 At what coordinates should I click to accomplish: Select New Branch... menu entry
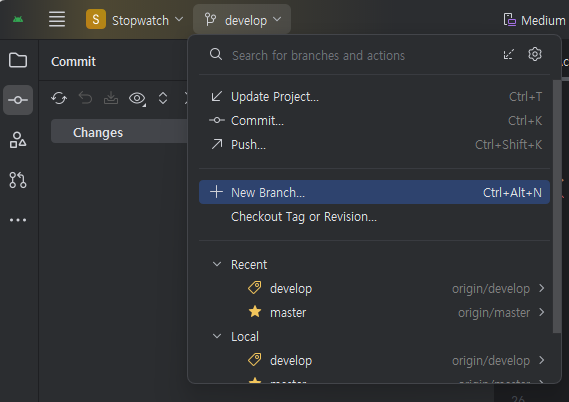point(374,192)
